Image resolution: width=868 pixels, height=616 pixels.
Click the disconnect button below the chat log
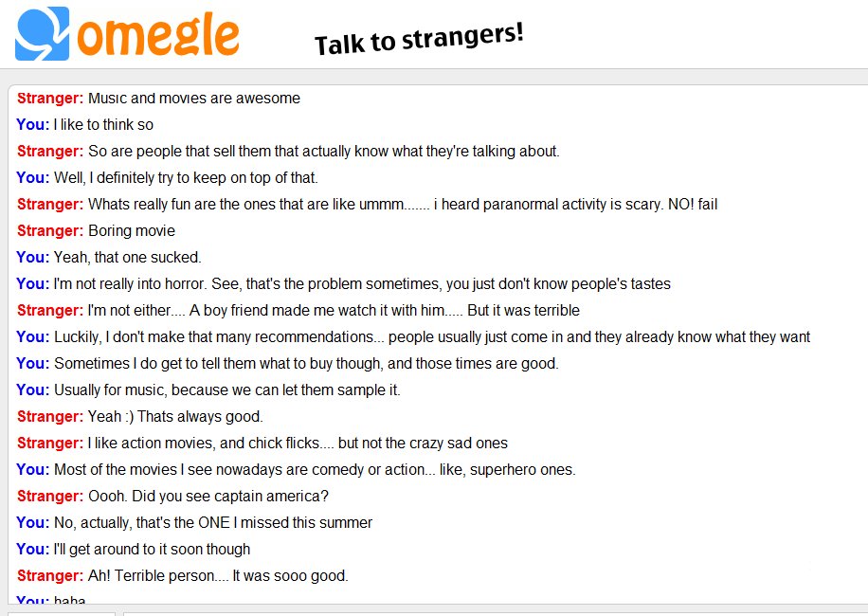[62, 614]
